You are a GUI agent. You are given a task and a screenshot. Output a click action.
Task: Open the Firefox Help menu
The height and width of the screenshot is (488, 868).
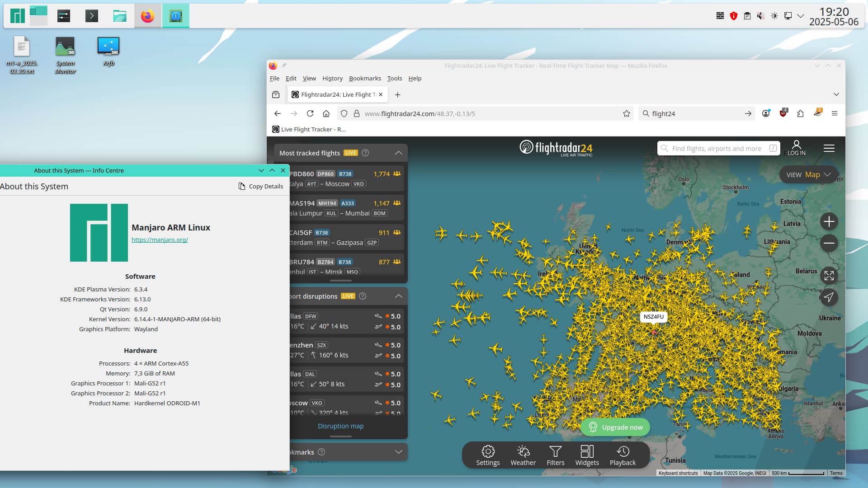[x=415, y=78]
